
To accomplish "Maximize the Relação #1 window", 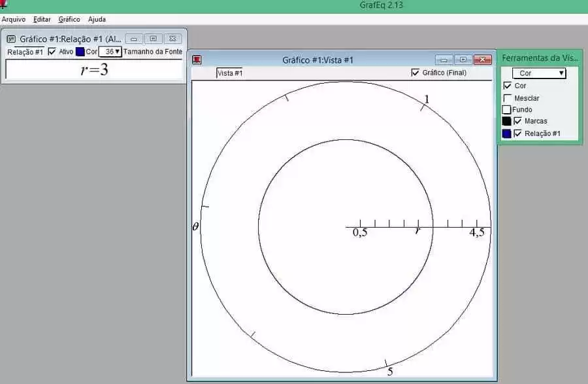I will point(153,39).
